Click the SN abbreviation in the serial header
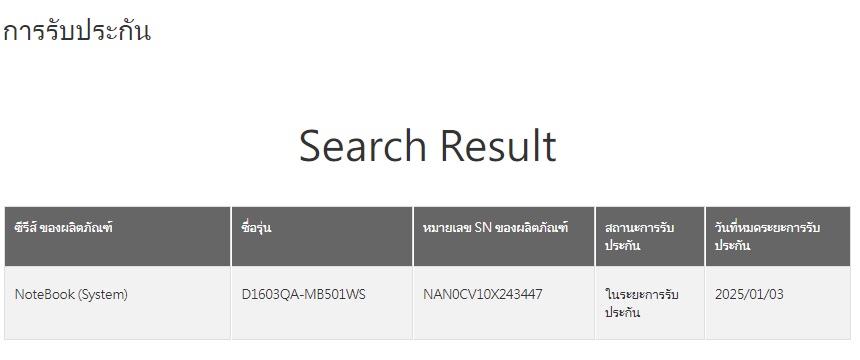Viewport: 860px width, 360px height. [483, 228]
